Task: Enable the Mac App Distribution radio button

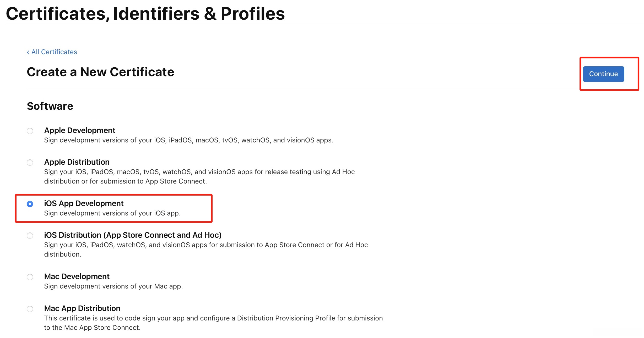Action: 30,309
